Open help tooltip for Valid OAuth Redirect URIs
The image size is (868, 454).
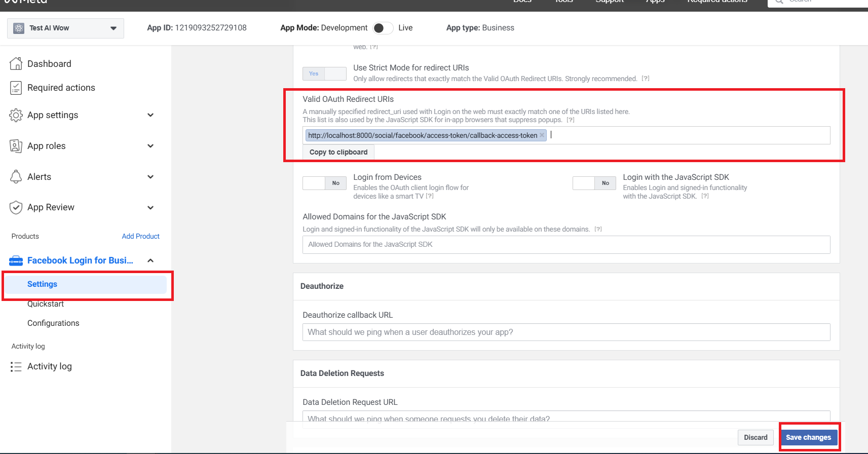571,120
